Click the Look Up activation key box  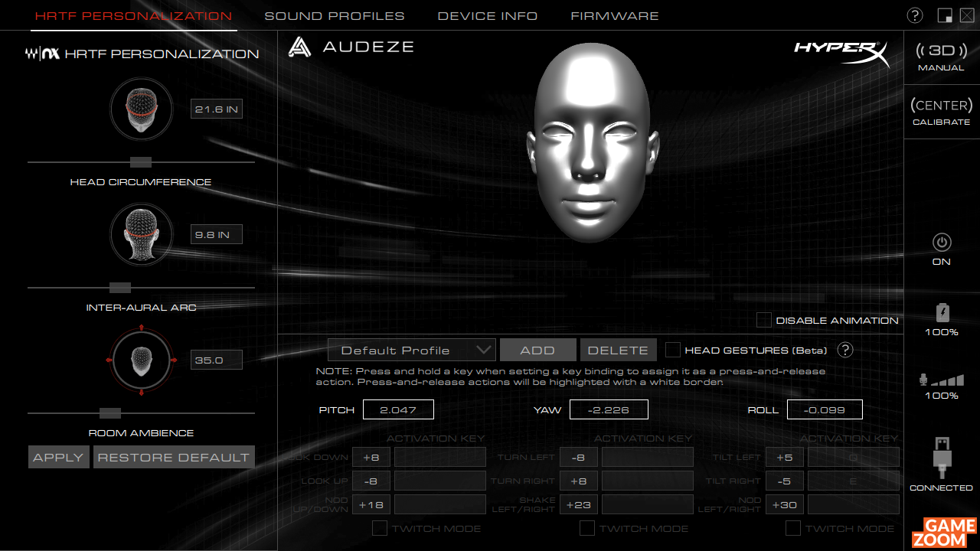tap(440, 481)
